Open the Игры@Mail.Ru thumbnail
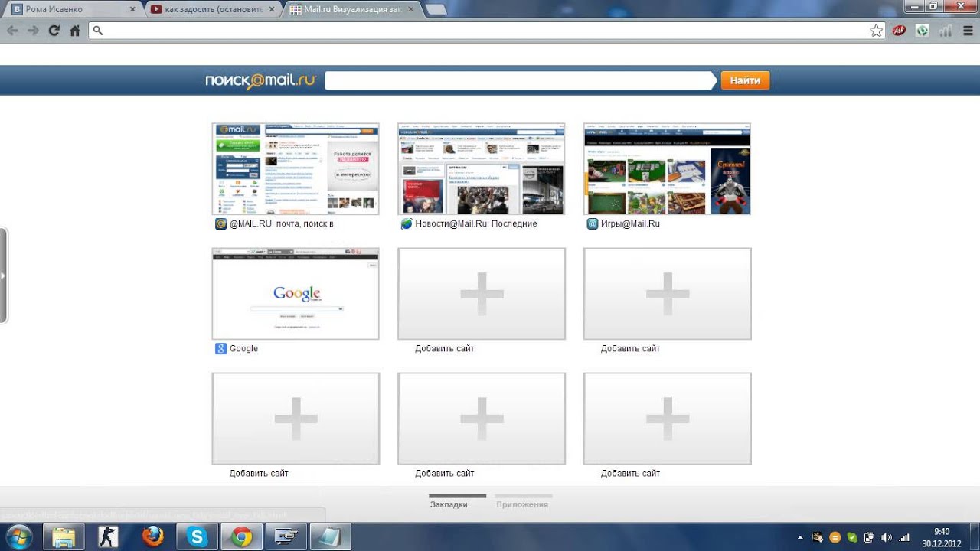The image size is (980, 551). tap(667, 168)
